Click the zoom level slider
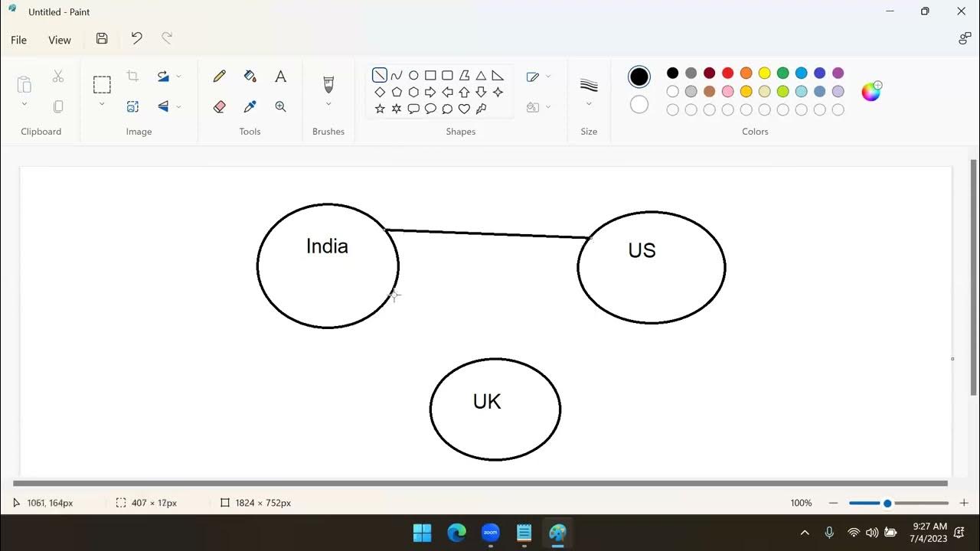This screenshot has height=551, width=980. (x=899, y=503)
